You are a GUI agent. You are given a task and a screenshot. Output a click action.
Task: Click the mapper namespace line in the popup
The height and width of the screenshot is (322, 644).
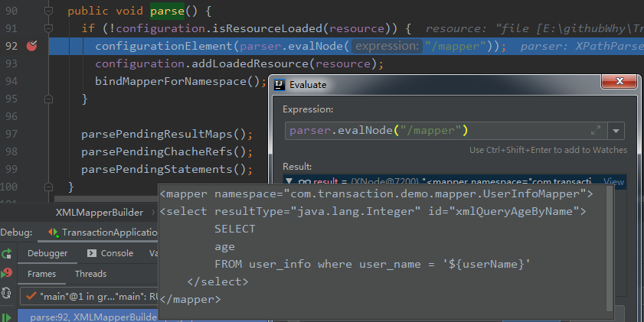coord(376,194)
